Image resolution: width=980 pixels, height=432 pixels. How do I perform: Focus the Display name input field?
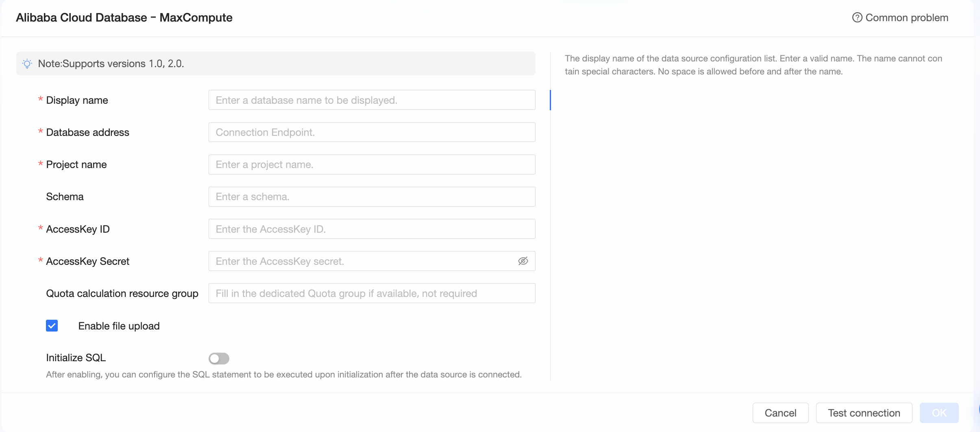pyautogui.click(x=372, y=100)
